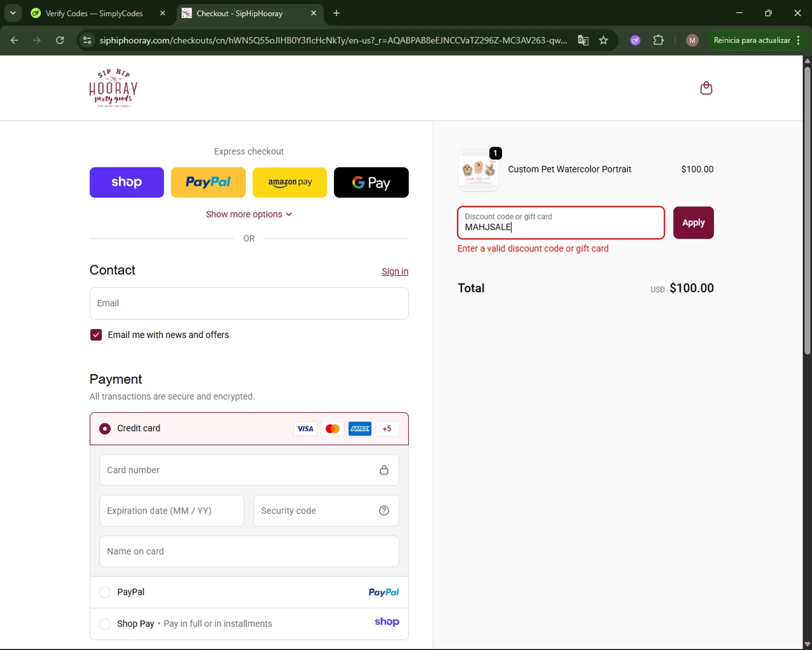This screenshot has width=812, height=650.
Task: Close the Verify Codes — SimplyCodes tab
Action: coord(162,13)
